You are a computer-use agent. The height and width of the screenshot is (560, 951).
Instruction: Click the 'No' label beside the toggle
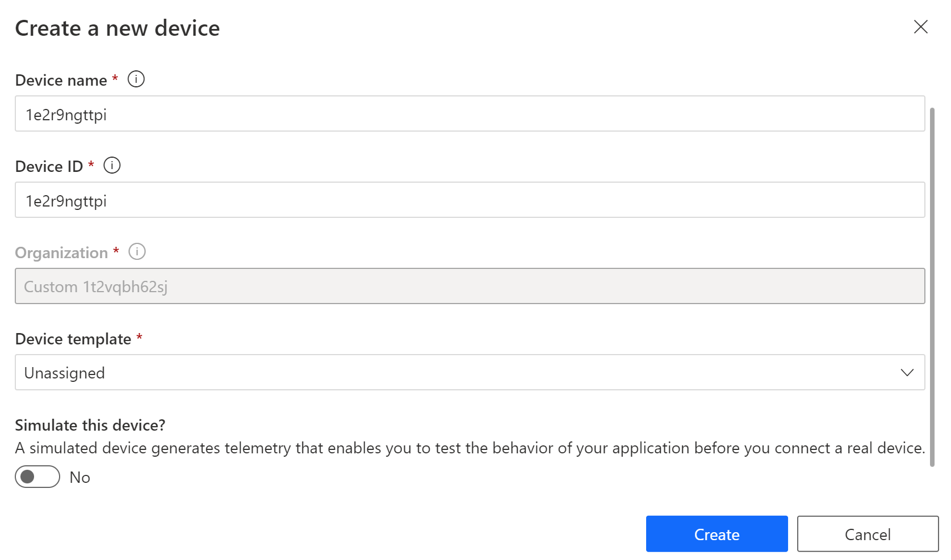click(x=80, y=477)
